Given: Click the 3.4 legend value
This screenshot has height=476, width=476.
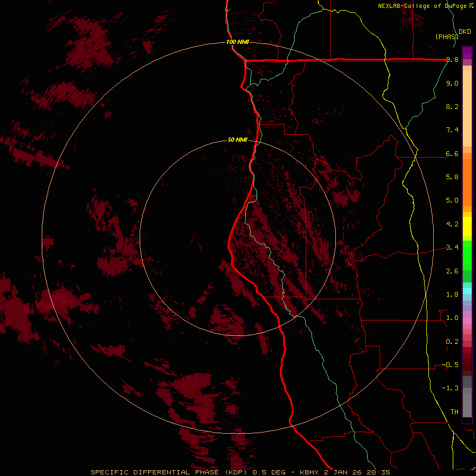Looking at the screenshot, I should coord(452,248).
